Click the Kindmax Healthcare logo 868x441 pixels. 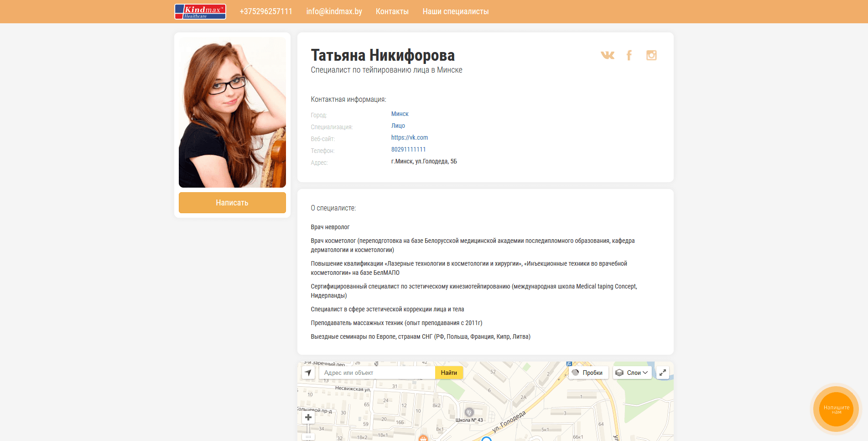[200, 11]
